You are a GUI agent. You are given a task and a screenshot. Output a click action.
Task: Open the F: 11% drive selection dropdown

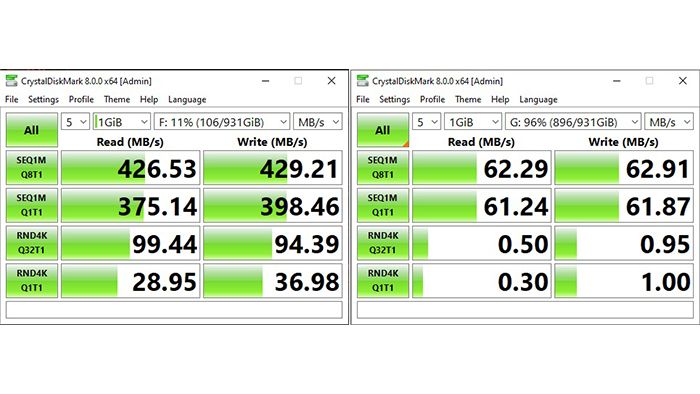222,122
